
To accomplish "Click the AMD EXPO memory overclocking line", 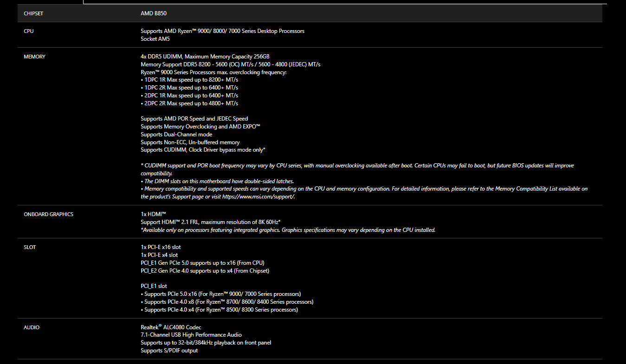I will [200, 127].
